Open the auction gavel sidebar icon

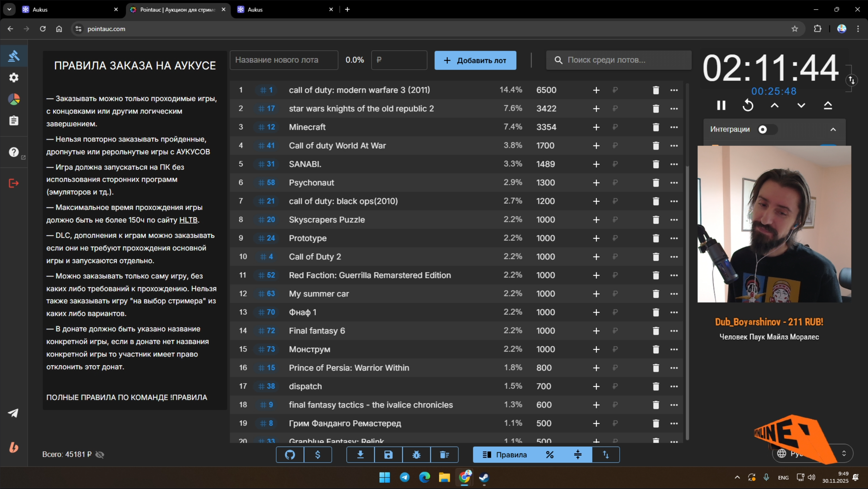tap(14, 56)
